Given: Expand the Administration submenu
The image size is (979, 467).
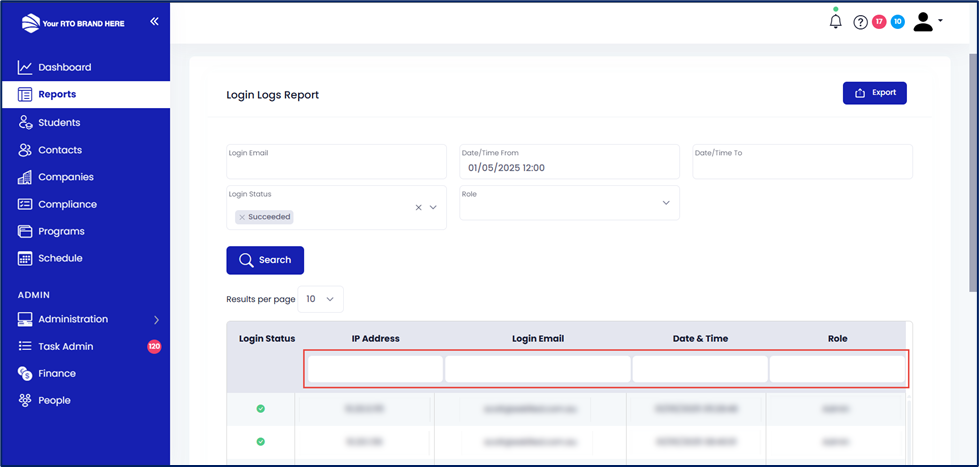Looking at the screenshot, I should tap(156, 320).
